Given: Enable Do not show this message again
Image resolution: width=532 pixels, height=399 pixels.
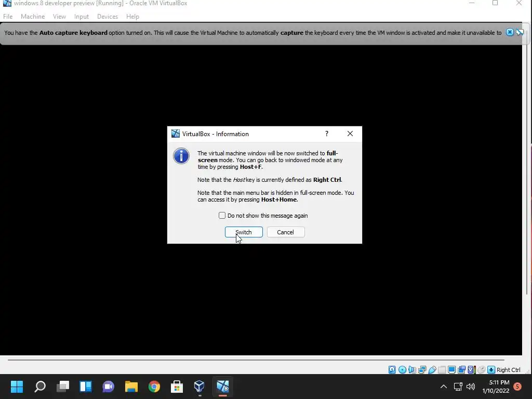Looking at the screenshot, I should click(x=222, y=216).
